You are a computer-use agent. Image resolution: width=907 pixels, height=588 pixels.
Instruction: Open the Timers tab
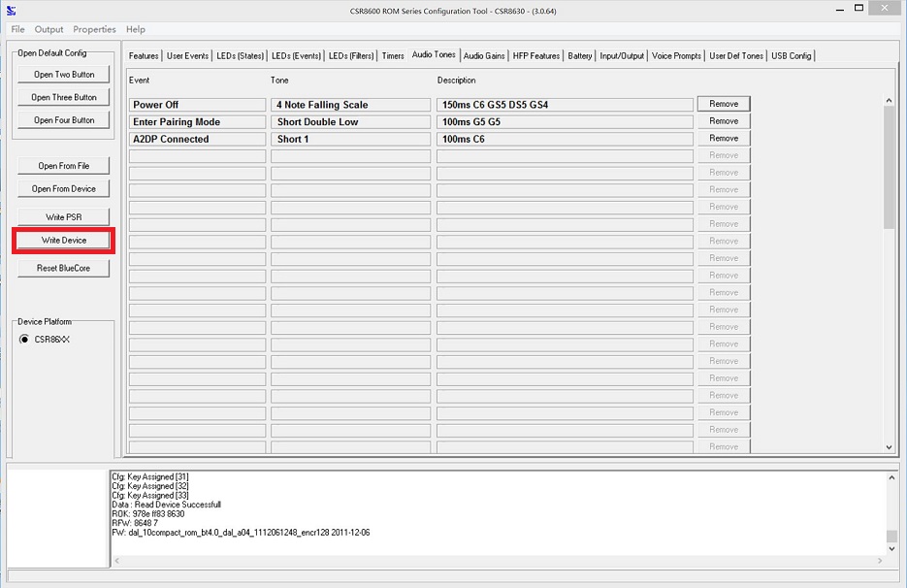point(392,55)
